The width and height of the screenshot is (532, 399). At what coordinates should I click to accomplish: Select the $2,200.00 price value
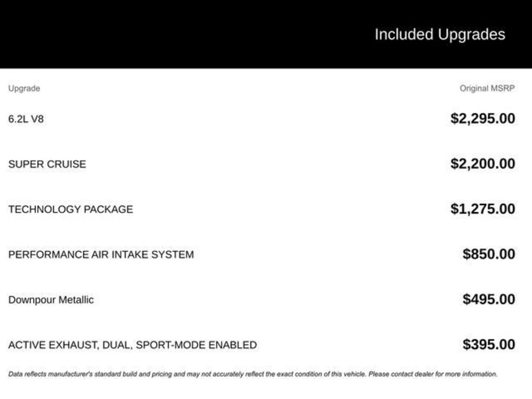483,164
